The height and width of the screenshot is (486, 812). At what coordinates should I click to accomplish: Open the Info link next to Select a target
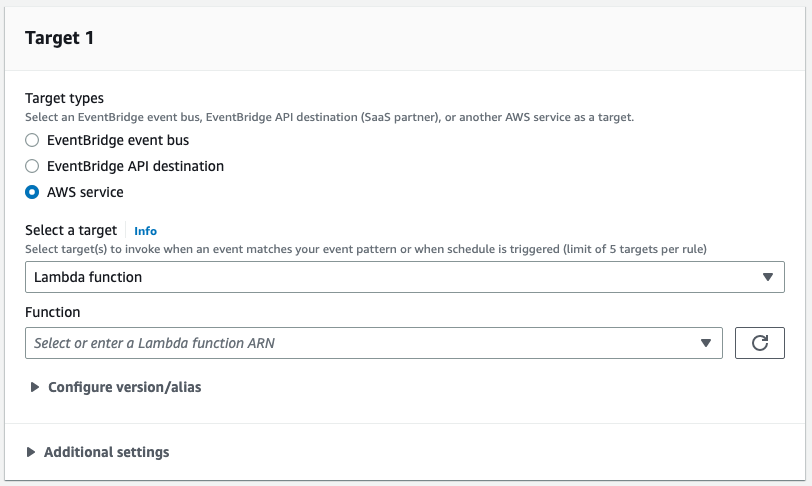146,231
